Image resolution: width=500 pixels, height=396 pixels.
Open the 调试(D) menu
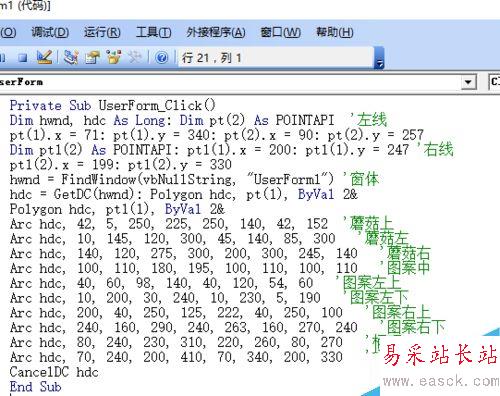point(50,32)
